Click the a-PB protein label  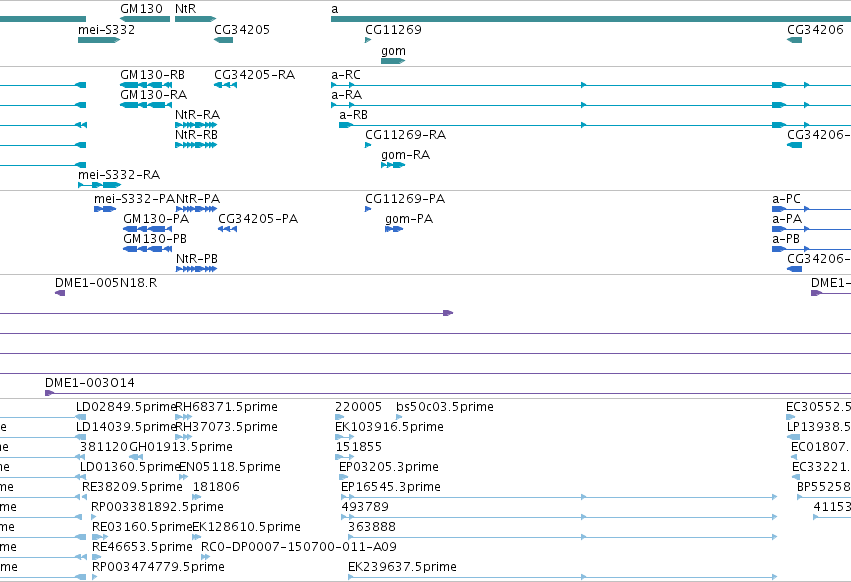(x=786, y=239)
